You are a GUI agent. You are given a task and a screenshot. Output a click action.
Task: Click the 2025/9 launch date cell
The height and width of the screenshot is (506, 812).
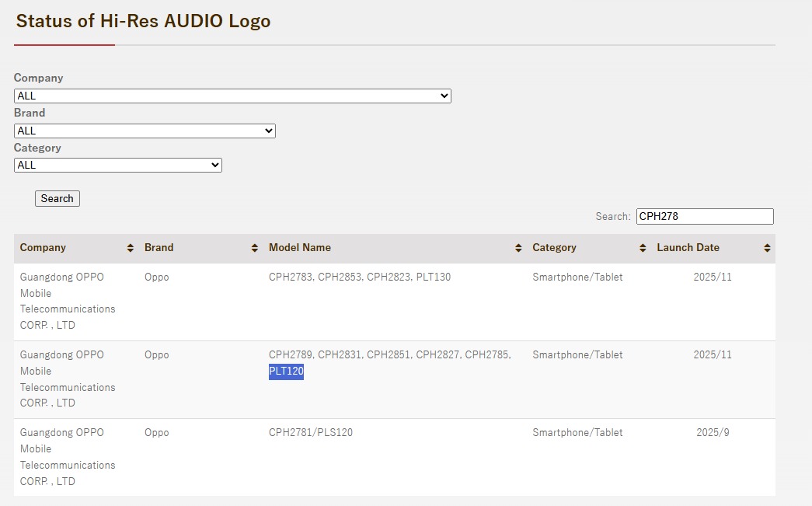(713, 433)
